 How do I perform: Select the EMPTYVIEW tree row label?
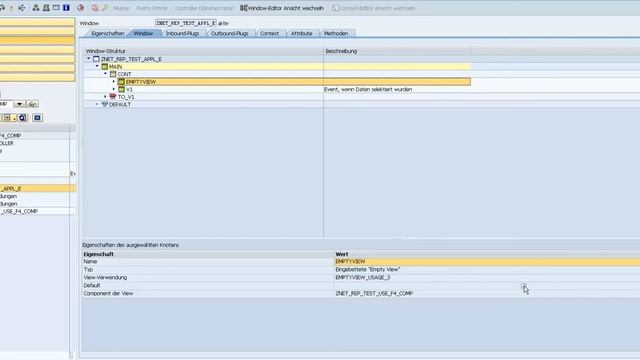141,82
